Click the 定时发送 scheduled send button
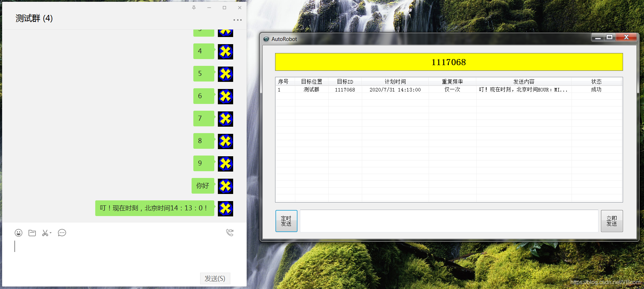This screenshot has height=289, width=644. (286, 221)
